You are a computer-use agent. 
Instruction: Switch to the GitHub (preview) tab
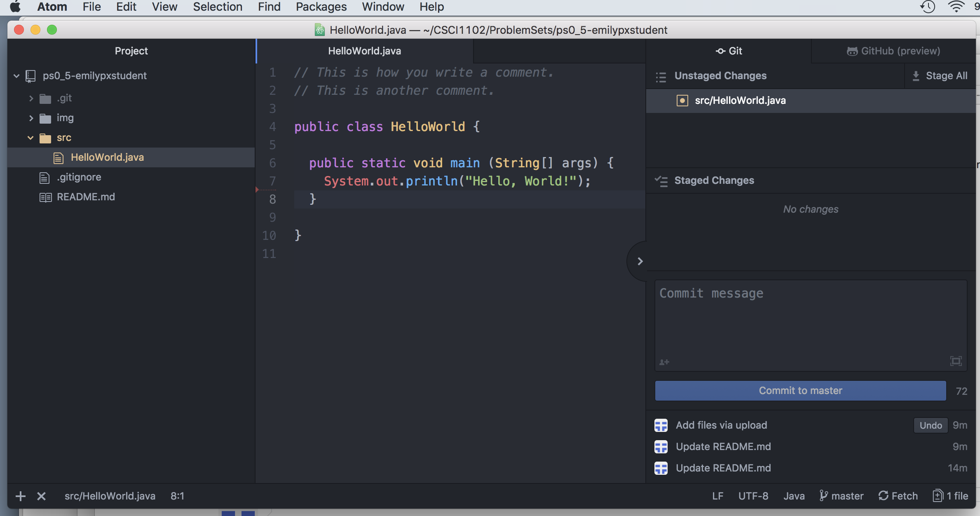(x=893, y=51)
